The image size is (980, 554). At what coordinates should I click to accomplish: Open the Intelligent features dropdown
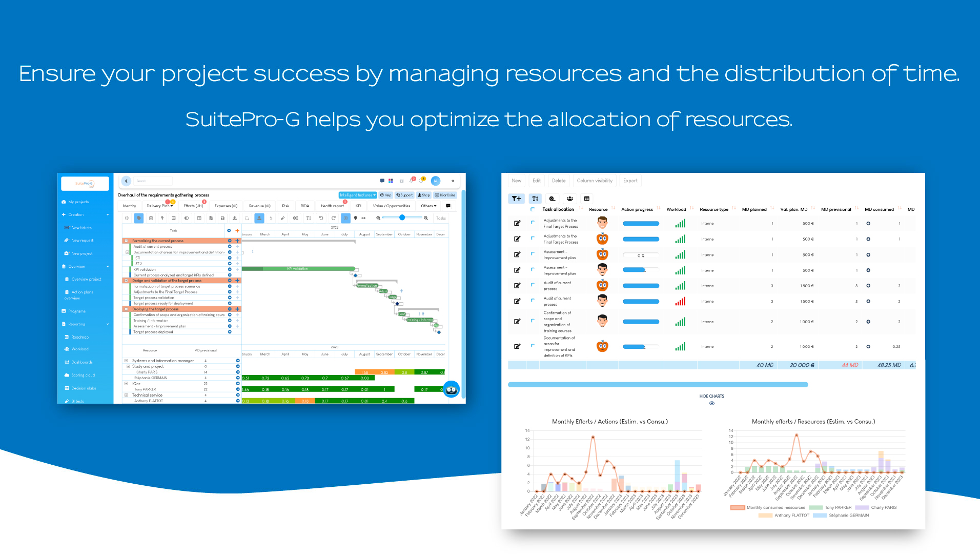pyautogui.click(x=357, y=195)
